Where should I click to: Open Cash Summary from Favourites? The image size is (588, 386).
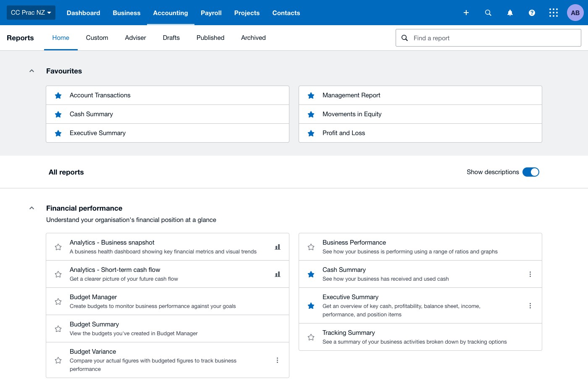click(168, 114)
